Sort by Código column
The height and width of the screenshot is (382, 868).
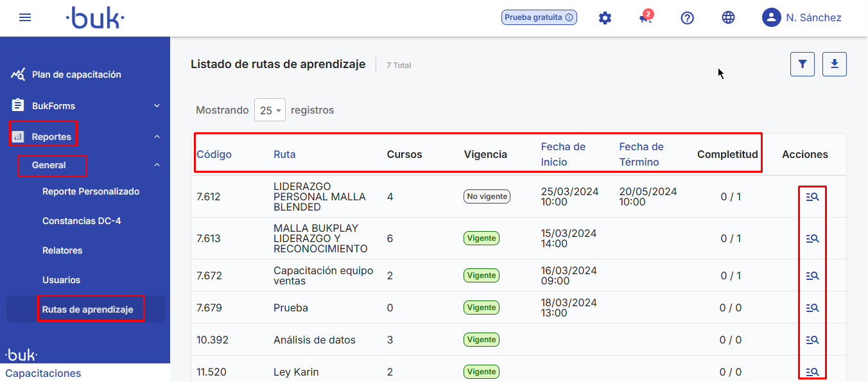coord(214,154)
